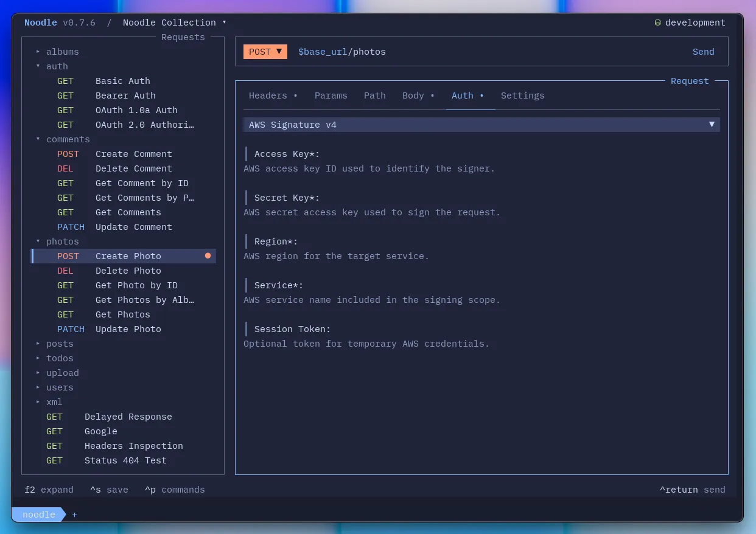Open the OAuth 2.0 Authori… request
The image size is (756, 534).
click(123, 125)
